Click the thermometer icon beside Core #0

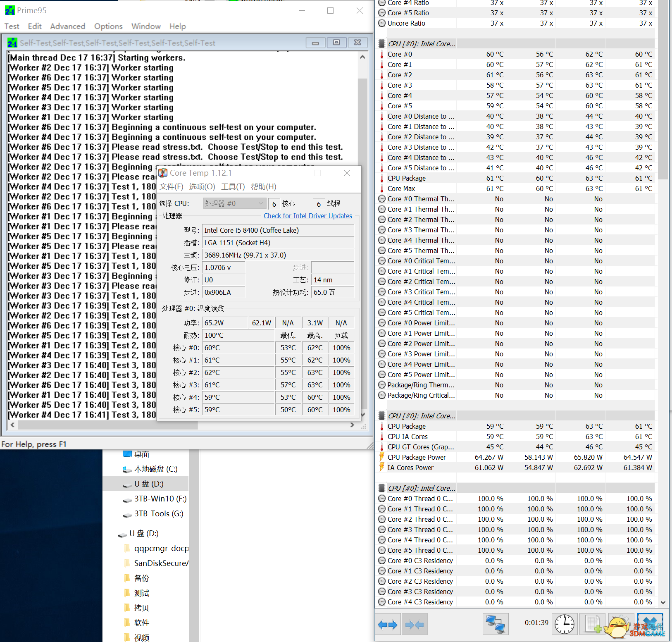coord(382,54)
